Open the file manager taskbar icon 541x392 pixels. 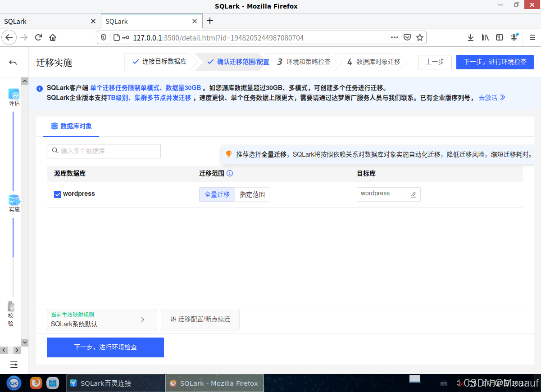coord(53,383)
